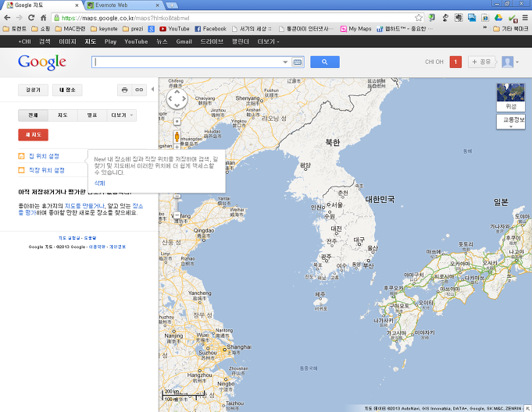The width and height of the screenshot is (532, 412).
Task: Create a new map with red button
Action: pyautogui.click(x=33, y=135)
